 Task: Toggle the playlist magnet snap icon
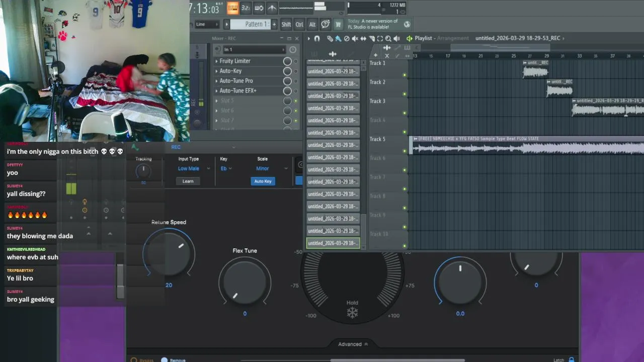pyautogui.click(x=317, y=38)
